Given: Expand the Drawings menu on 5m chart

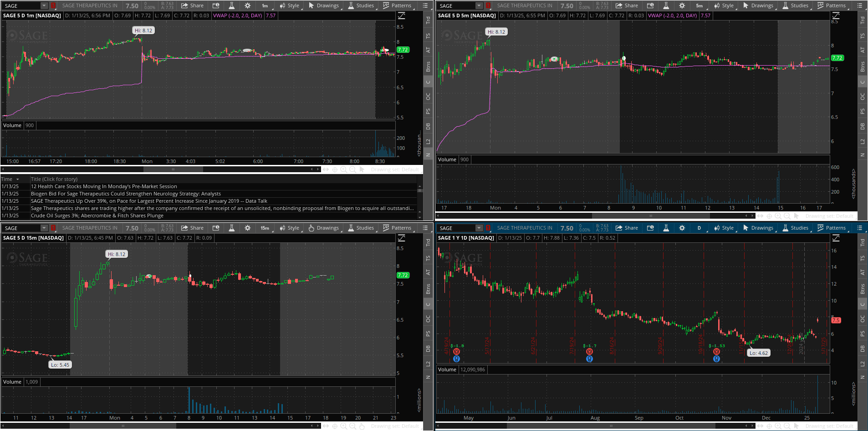Looking at the screenshot, I should [758, 5].
